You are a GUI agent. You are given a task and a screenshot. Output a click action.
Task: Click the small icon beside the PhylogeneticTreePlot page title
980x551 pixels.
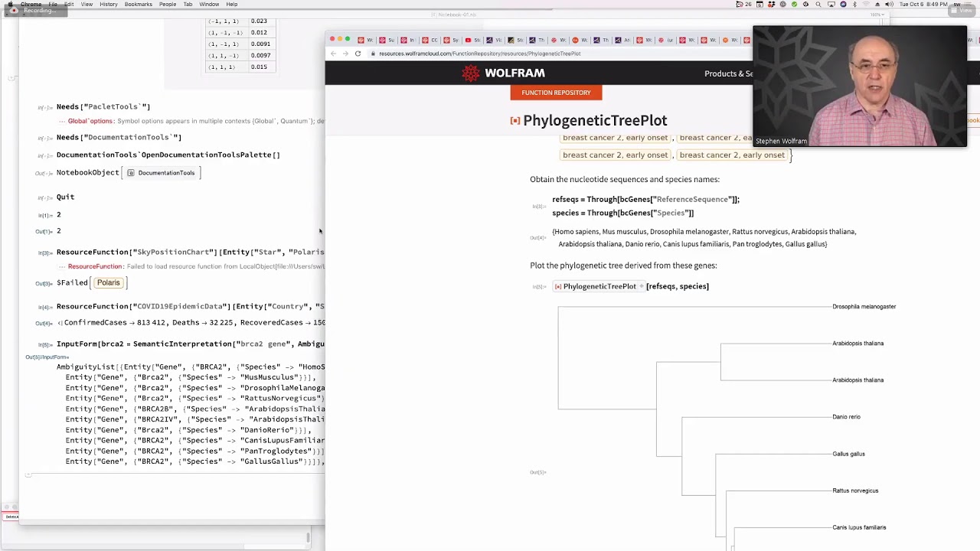click(x=515, y=121)
